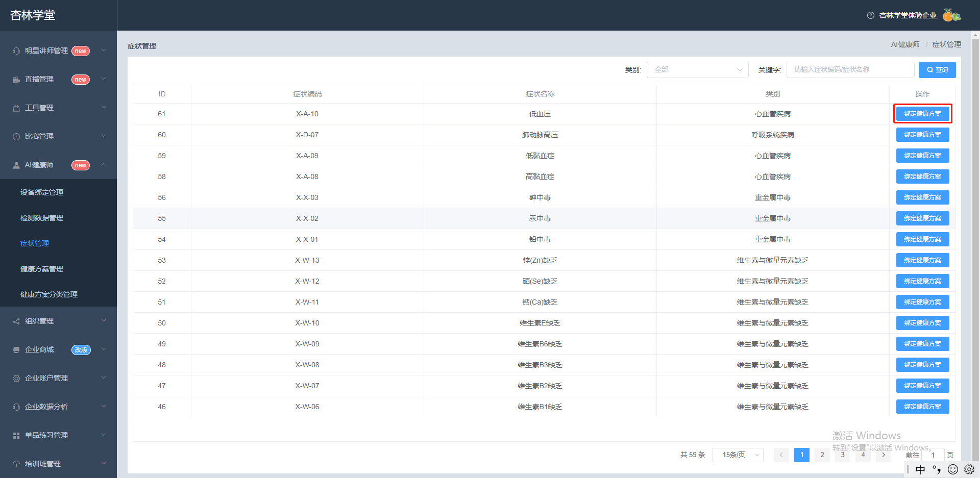
Task: Open 健康方案管理 submenu item
Action: coord(42,269)
